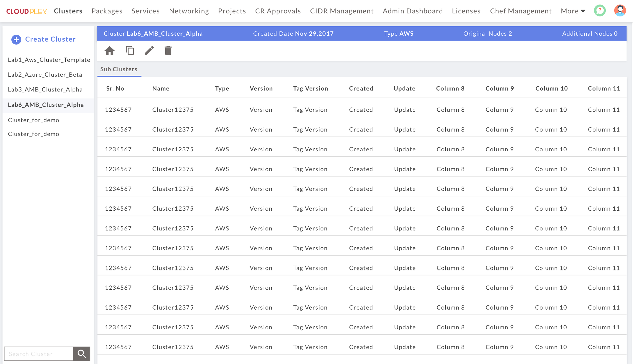Go to Projects
The image size is (633, 364).
(x=232, y=11)
